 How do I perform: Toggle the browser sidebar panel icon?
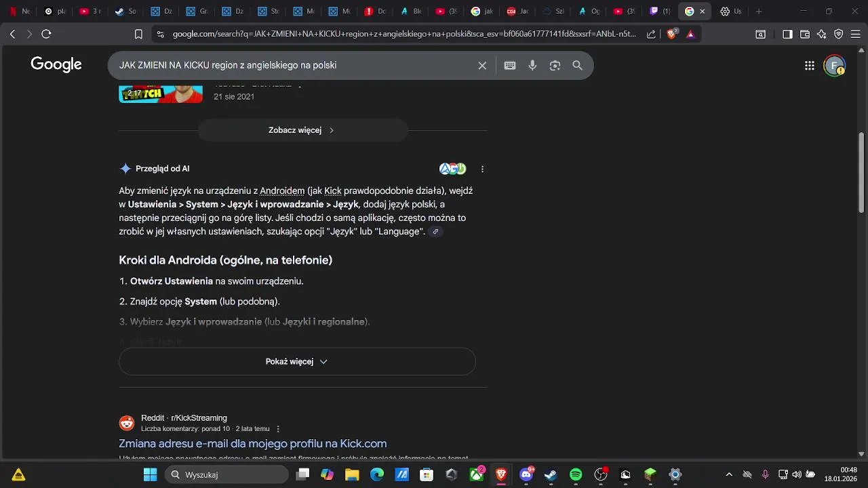pyautogui.click(x=787, y=34)
